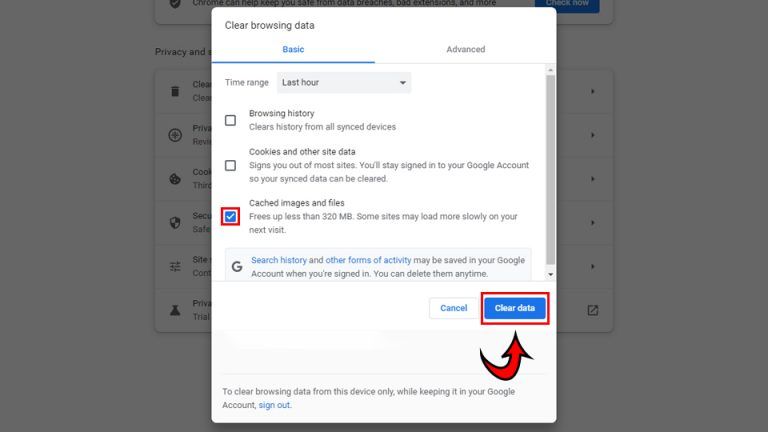Click the dialog scrollbar thumb
The height and width of the screenshot is (432, 768).
pos(551,169)
